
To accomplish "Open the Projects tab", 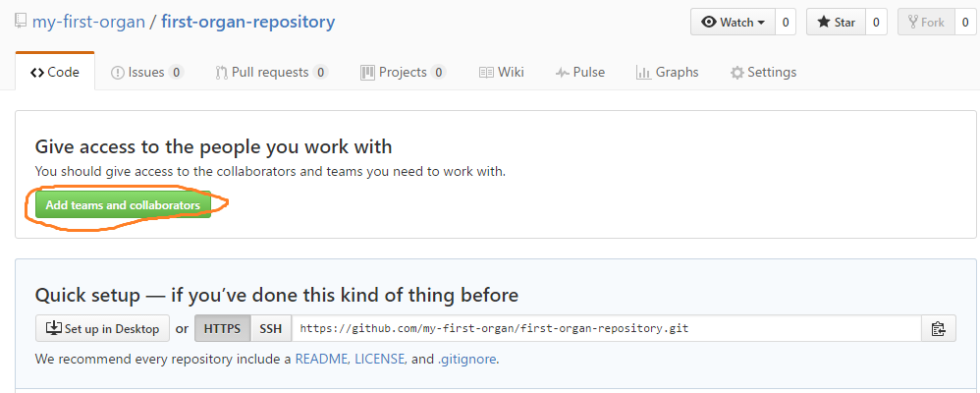I will (x=404, y=72).
